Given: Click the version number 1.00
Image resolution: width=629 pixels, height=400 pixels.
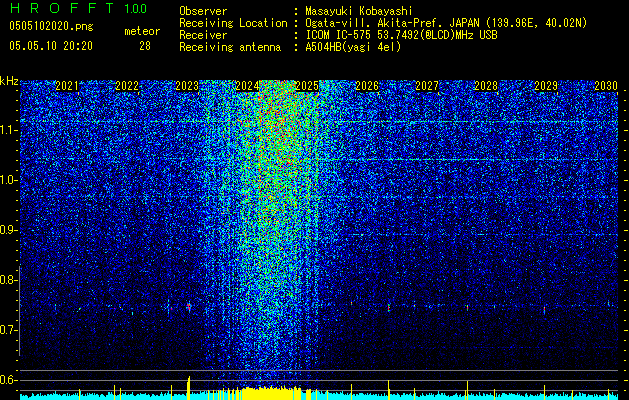Looking at the screenshot, I should (136, 8).
